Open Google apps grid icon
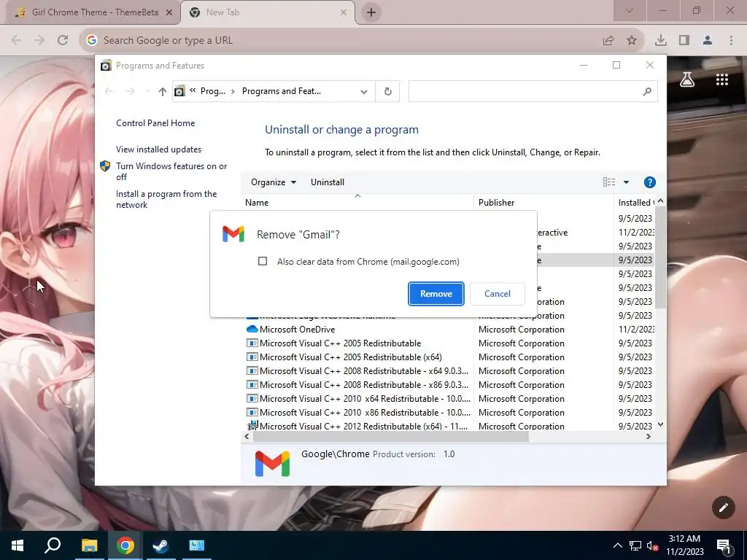This screenshot has height=560, width=747. 722,79
